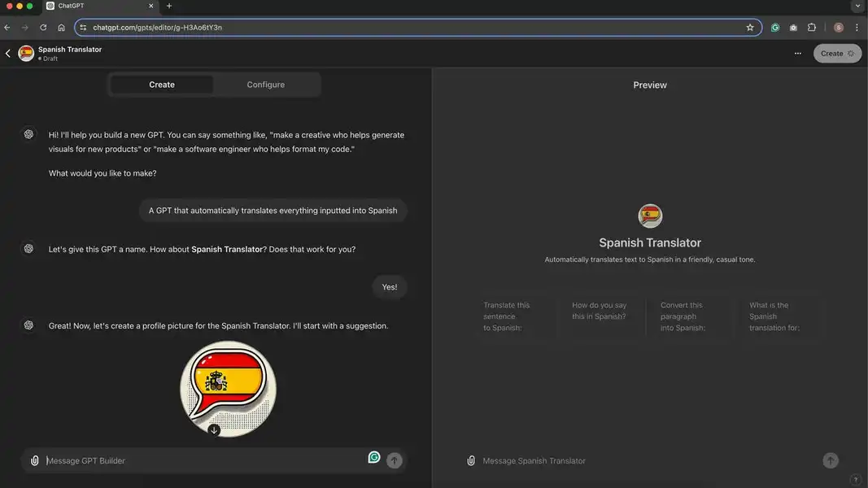Click the send arrow in the Preview pane
868x488 pixels.
click(829, 460)
